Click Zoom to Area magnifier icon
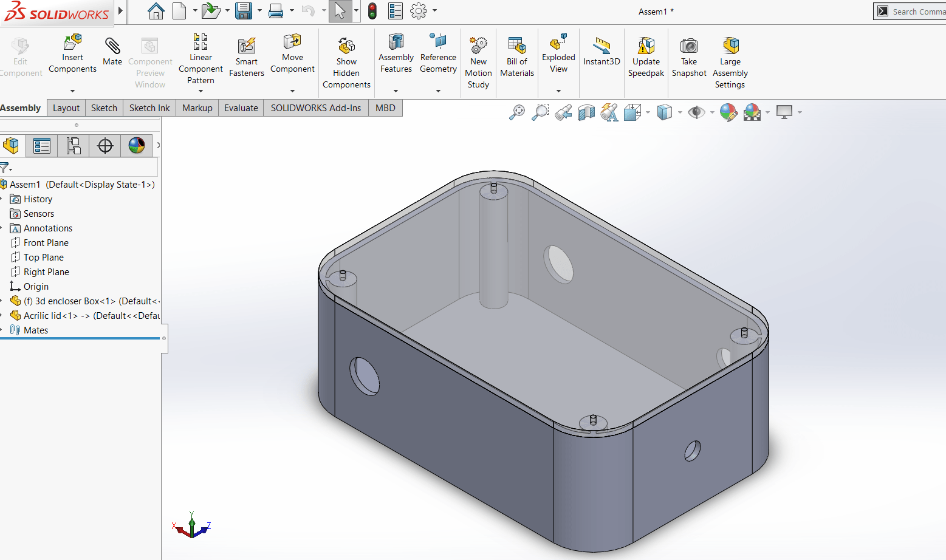Screen dimensions: 946x560 (x=540, y=112)
